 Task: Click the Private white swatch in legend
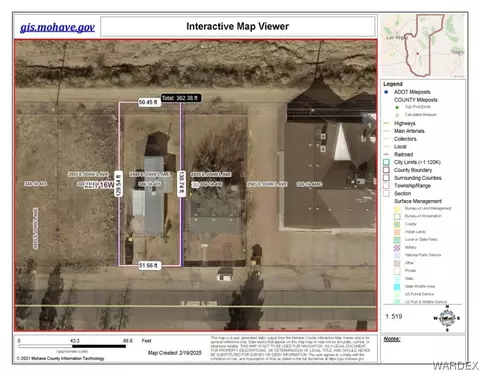coord(397,271)
